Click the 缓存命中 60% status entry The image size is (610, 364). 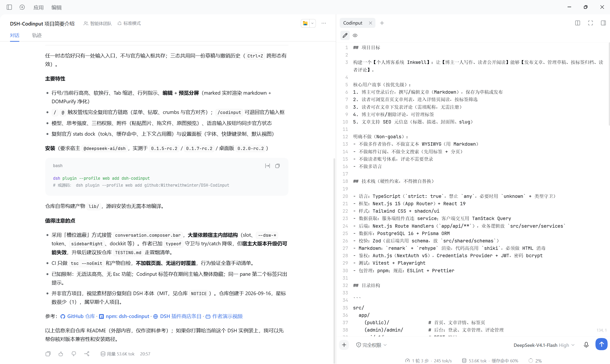505,361
